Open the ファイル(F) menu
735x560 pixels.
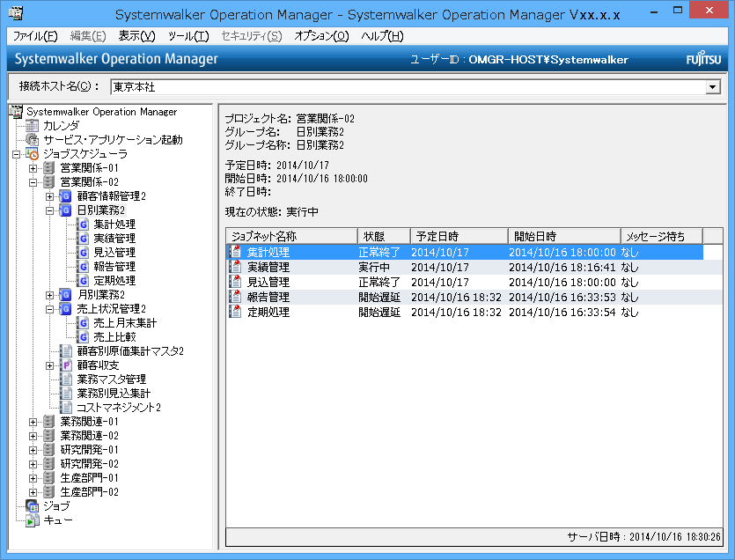pyautogui.click(x=35, y=36)
